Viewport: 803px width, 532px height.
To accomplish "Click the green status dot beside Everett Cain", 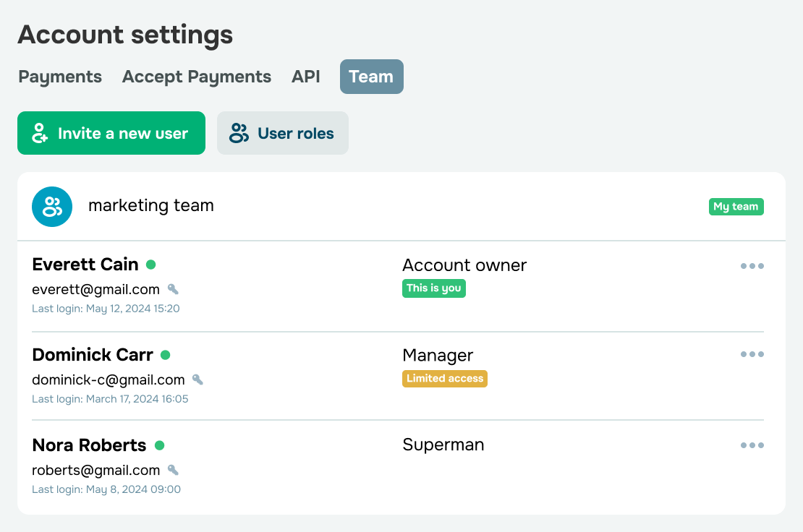I will (x=150, y=265).
